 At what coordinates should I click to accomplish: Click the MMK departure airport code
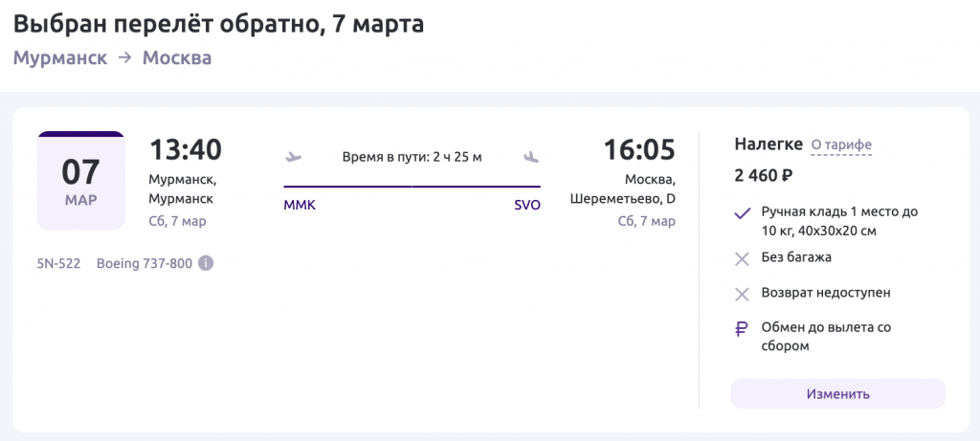[x=300, y=205]
